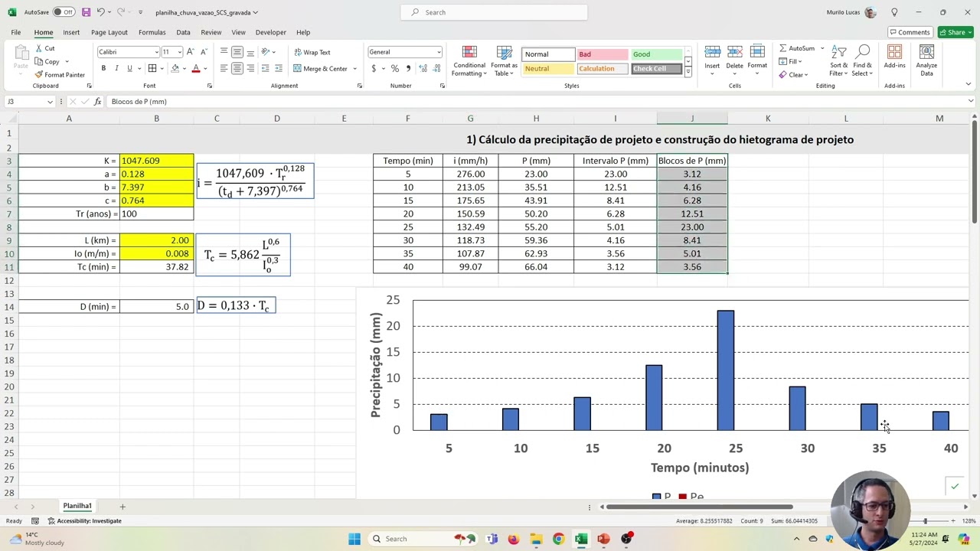Open Sort & Filter options
This screenshot has height=551, width=980.
[x=839, y=61]
